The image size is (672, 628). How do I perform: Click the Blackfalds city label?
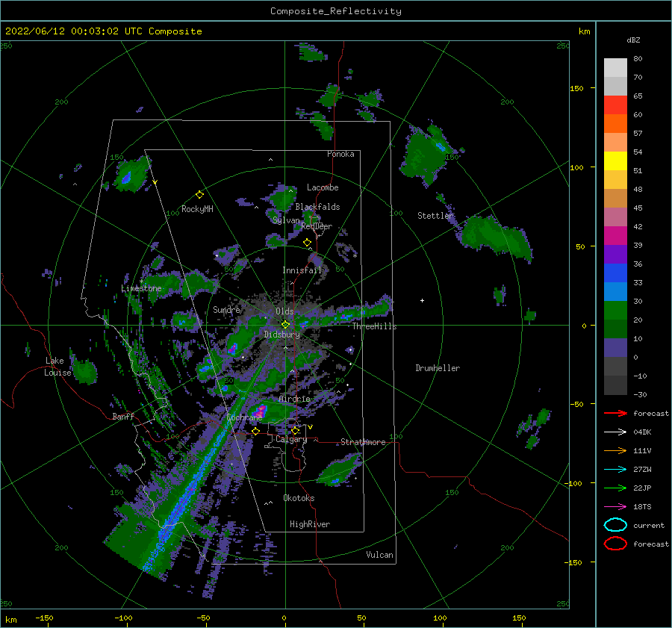pyautogui.click(x=317, y=207)
